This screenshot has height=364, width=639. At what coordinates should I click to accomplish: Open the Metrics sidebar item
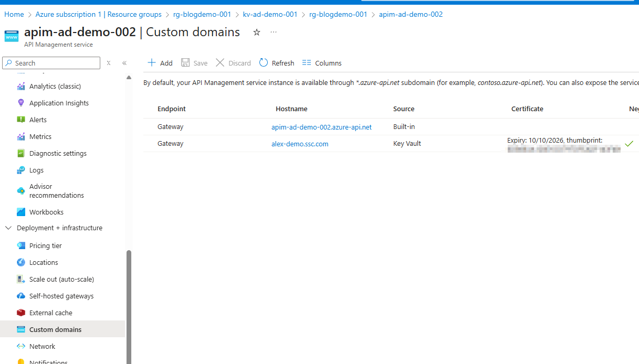40,137
